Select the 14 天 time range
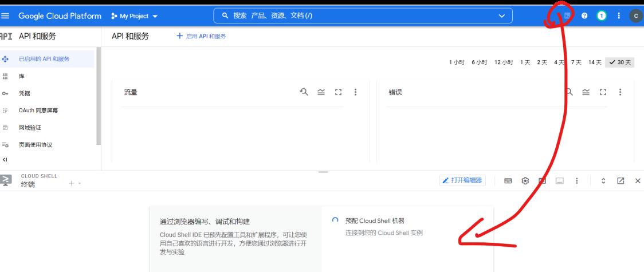644x272 pixels. [x=595, y=62]
